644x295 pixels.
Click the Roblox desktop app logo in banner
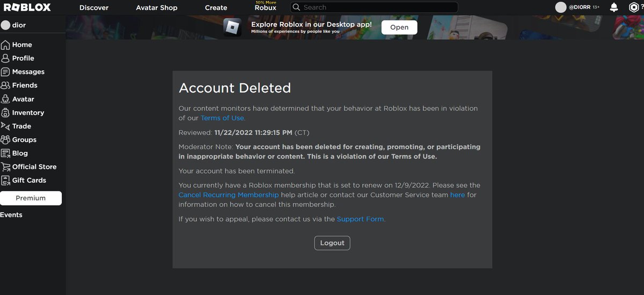pos(233,27)
